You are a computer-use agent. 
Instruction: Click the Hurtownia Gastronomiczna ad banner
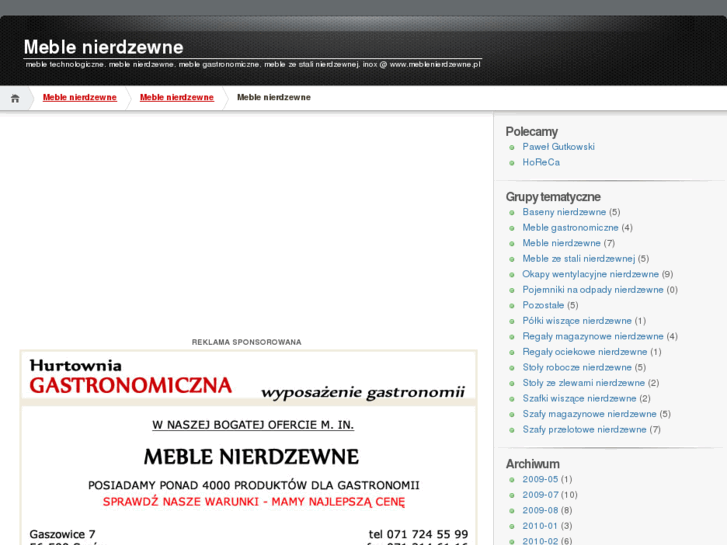click(248, 448)
